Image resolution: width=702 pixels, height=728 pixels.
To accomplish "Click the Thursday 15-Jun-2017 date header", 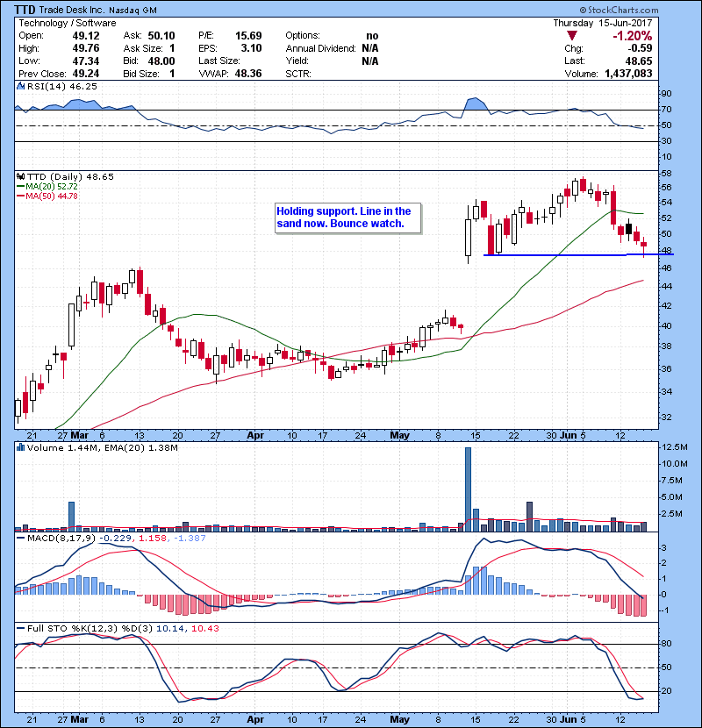I will tap(627, 23).
